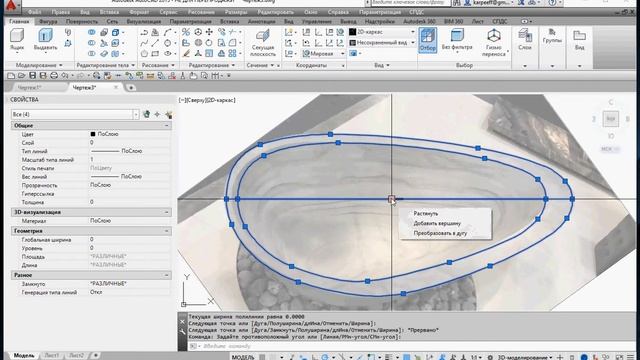Close the Чертеж3 drawing tab
Image resolution: width=640 pixels, height=360 pixels.
[x=116, y=87]
